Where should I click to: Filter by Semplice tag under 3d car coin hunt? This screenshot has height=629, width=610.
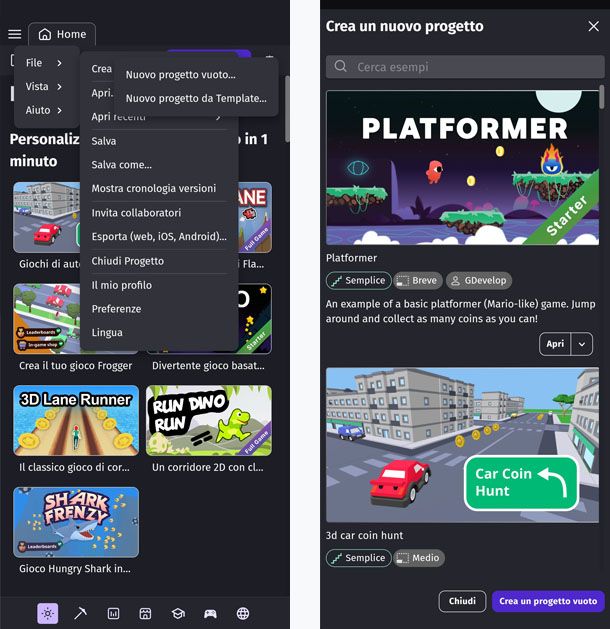pyautogui.click(x=359, y=558)
